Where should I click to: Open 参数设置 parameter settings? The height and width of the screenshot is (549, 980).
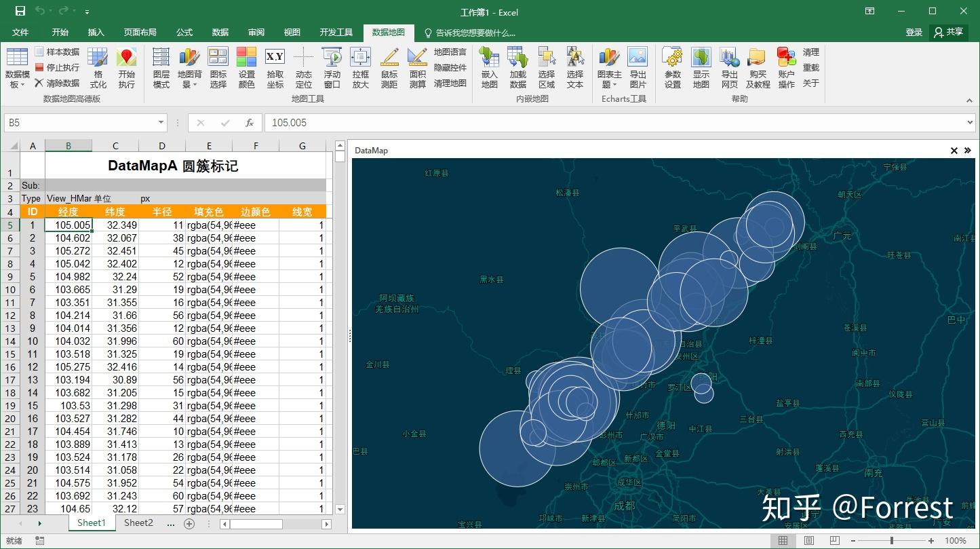(x=673, y=68)
